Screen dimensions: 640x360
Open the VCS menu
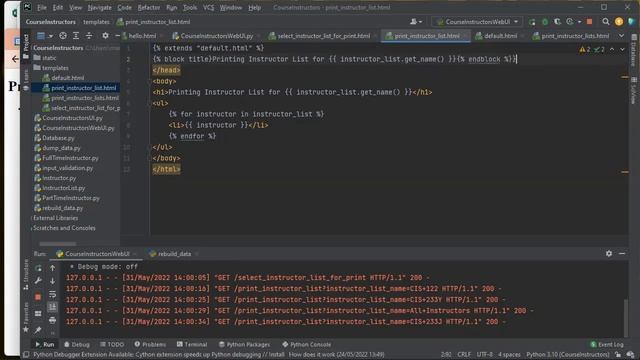[208, 8]
